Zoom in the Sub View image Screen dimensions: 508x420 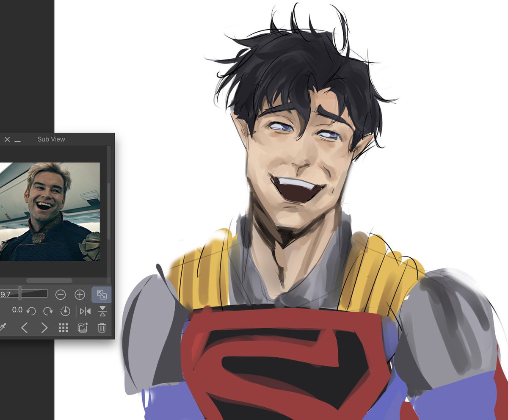[x=80, y=294]
